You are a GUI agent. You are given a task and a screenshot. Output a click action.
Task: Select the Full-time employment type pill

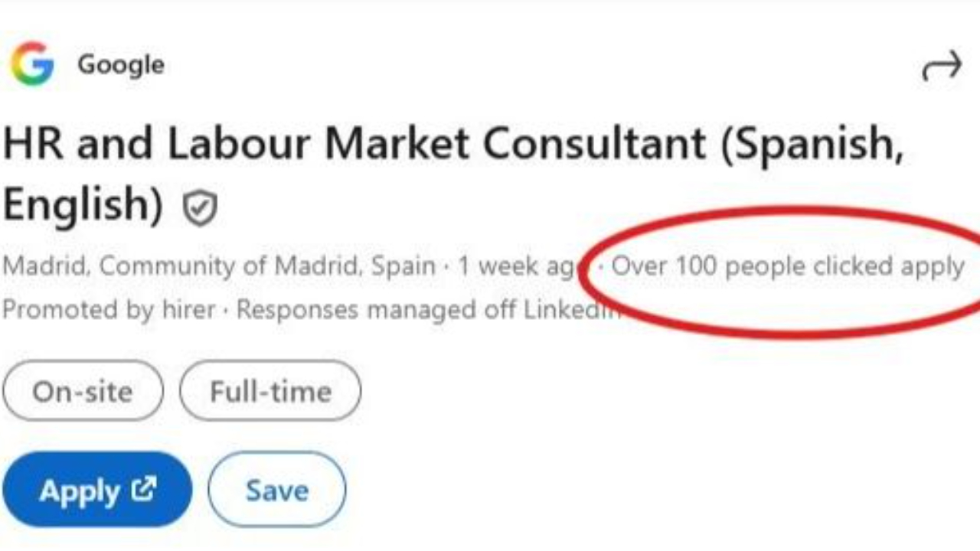(269, 391)
